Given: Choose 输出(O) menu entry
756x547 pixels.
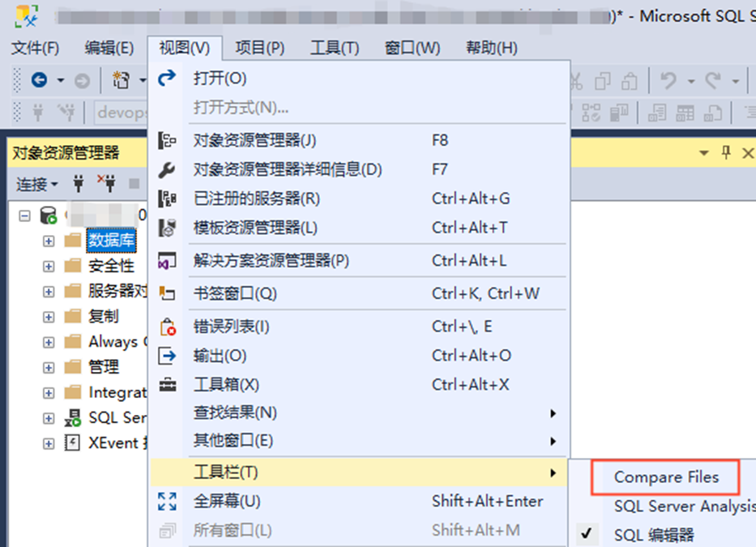Looking at the screenshot, I should tap(359, 356).
